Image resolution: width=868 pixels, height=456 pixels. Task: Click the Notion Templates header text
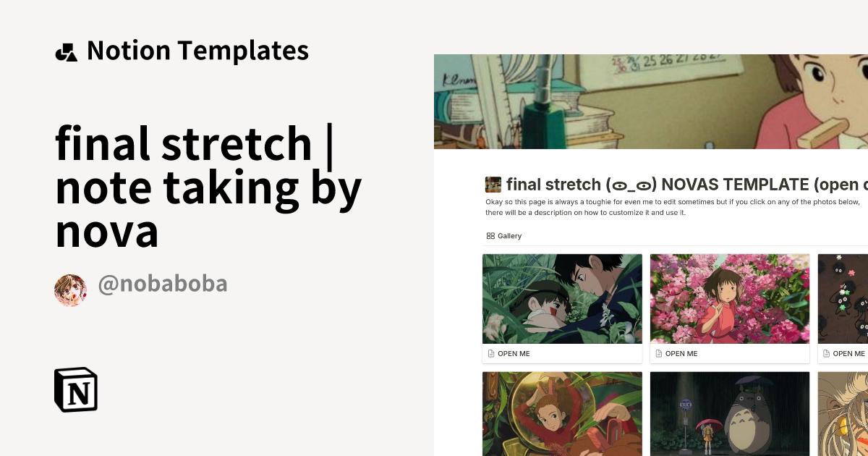pos(197,51)
